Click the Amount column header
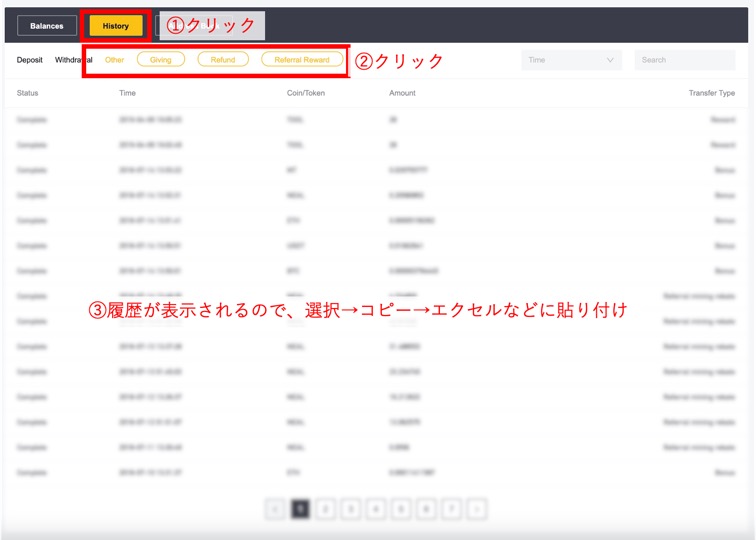756x540 pixels. click(402, 93)
